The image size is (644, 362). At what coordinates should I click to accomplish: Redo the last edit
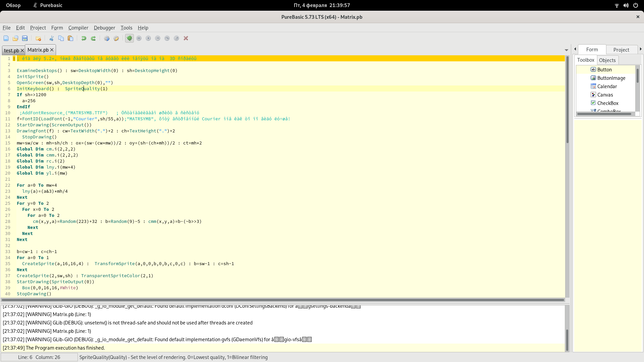pyautogui.click(x=93, y=39)
